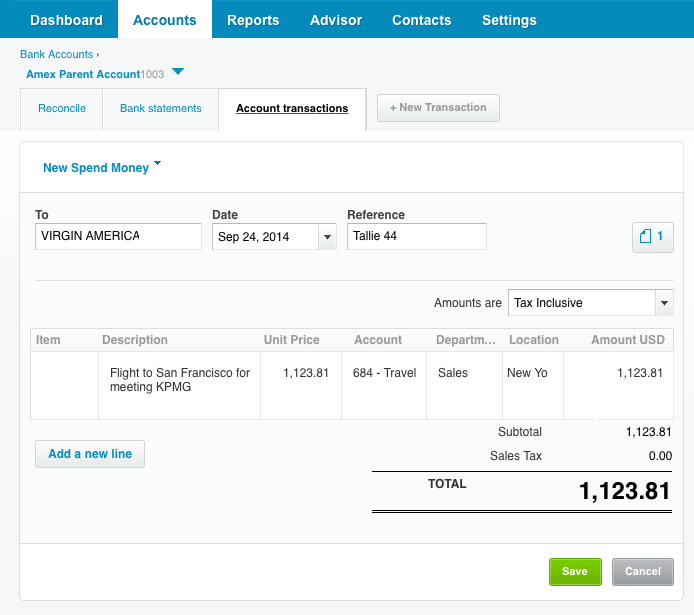Click the Sales Tax value 0.00
Viewport: 694px width, 615px height.
pos(660,456)
